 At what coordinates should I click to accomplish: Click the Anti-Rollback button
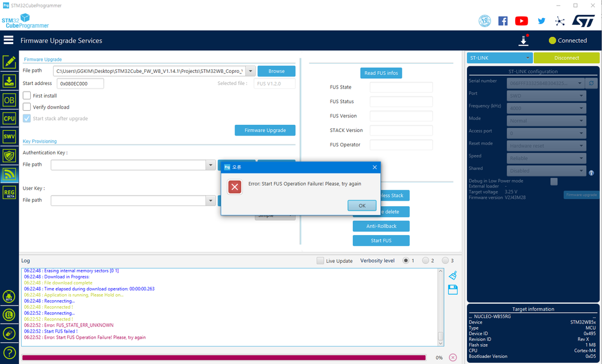coord(381,226)
